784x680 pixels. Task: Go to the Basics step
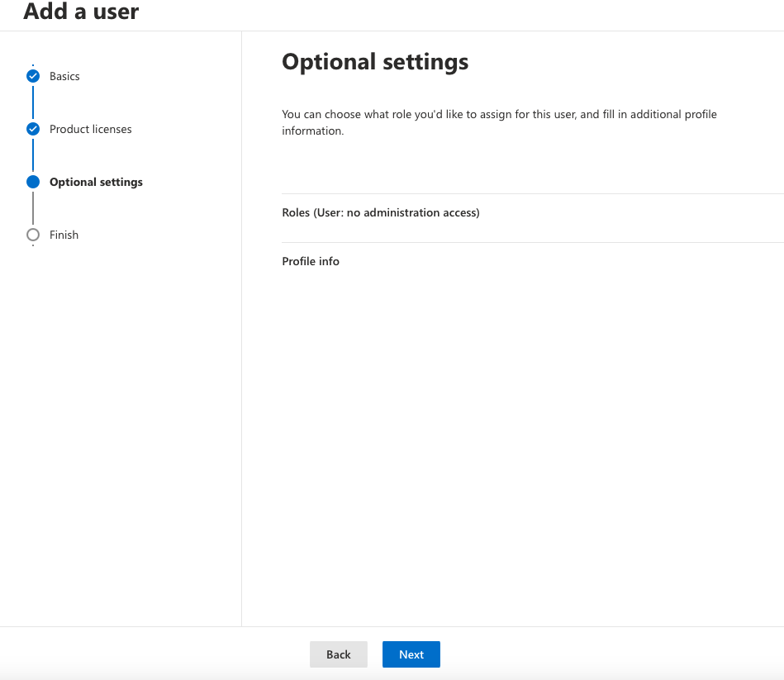[64, 76]
